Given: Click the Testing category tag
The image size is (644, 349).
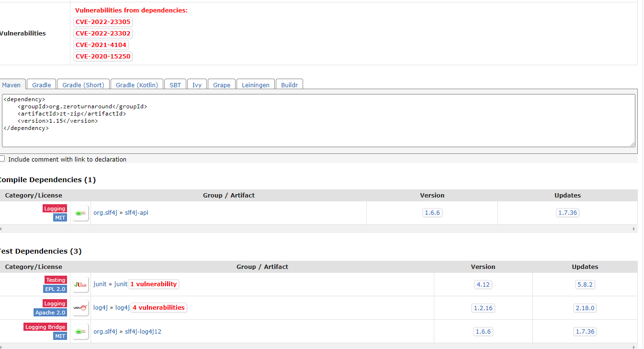Looking at the screenshot, I should point(56,280).
